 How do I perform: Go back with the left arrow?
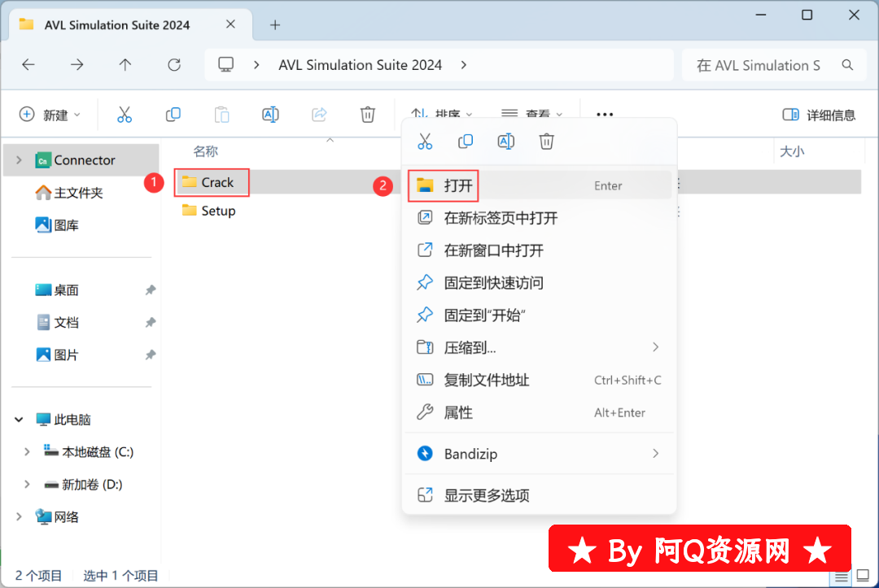28,65
